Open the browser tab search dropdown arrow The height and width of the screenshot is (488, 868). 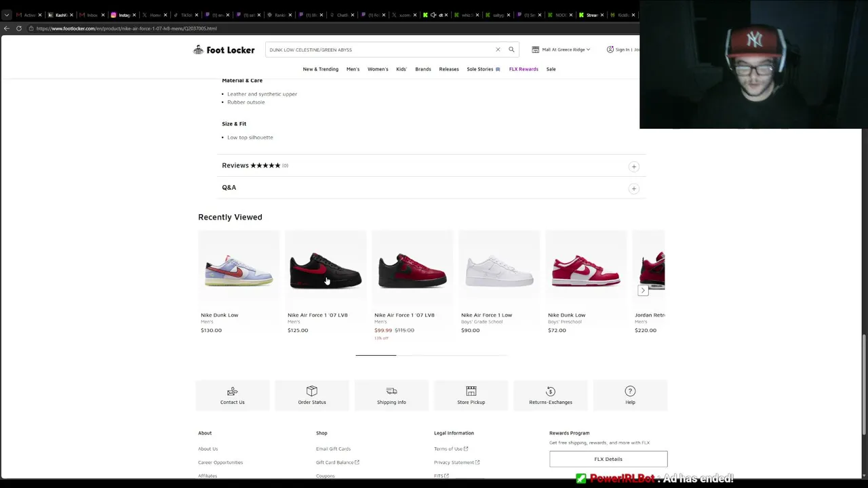7,15
